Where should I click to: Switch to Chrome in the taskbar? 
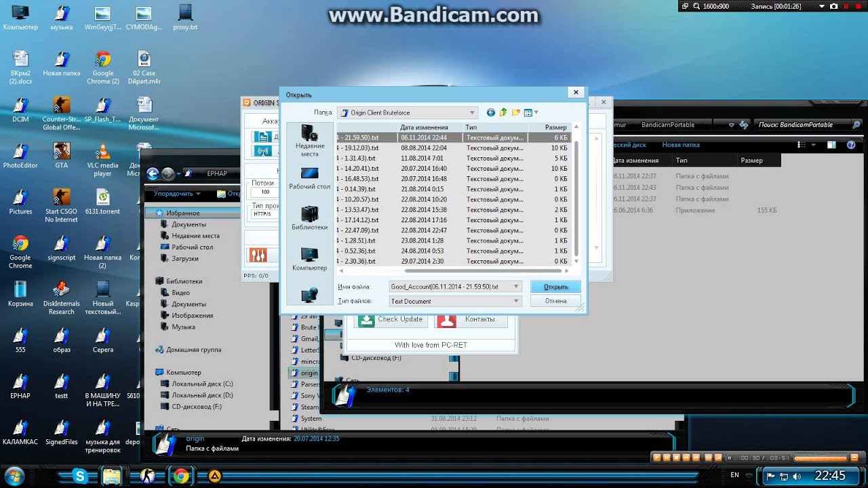(180, 476)
